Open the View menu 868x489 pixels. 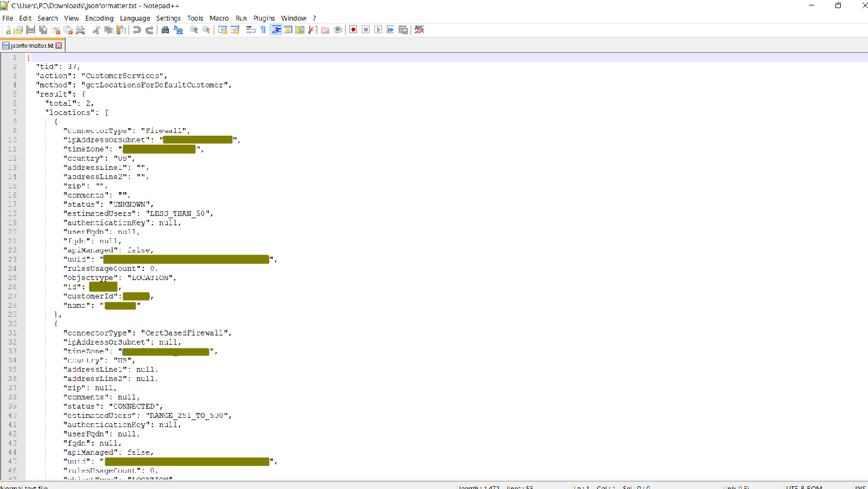coord(72,18)
